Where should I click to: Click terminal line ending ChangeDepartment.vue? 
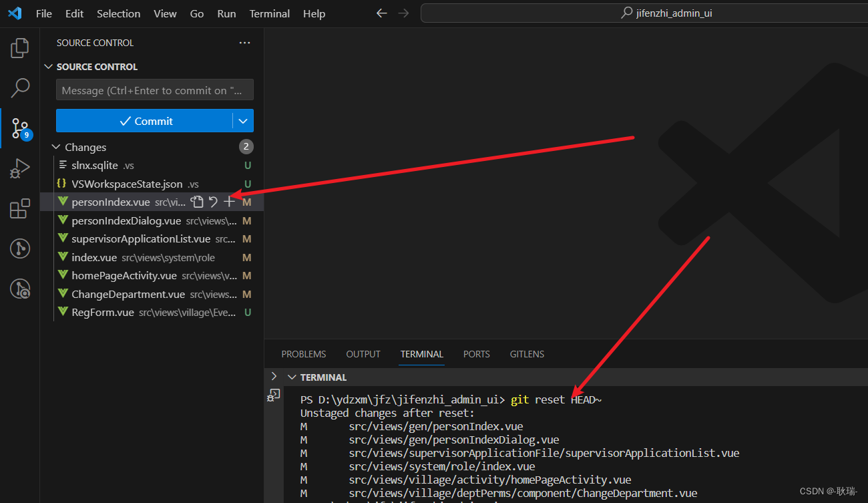(x=523, y=493)
